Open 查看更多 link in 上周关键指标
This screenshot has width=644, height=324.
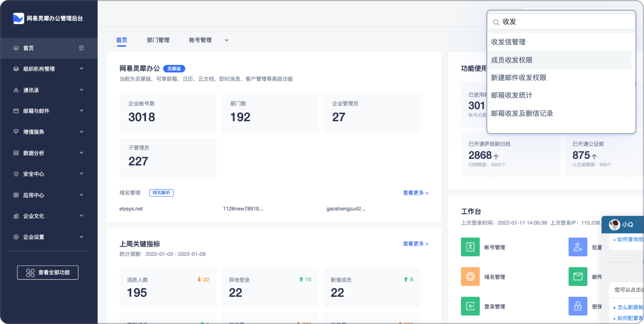point(415,244)
